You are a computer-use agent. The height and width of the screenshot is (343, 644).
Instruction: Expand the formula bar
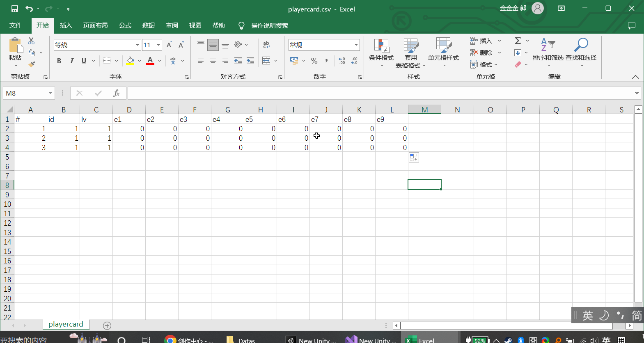pos(637,93)
